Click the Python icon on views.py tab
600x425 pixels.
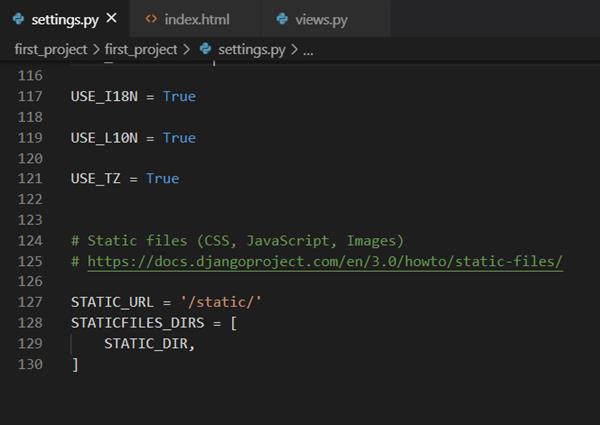[x=283, y=19]
